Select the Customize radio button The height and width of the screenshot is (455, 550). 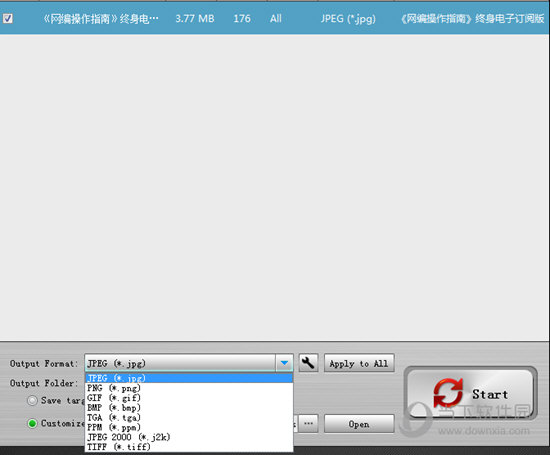click(32, 423)
